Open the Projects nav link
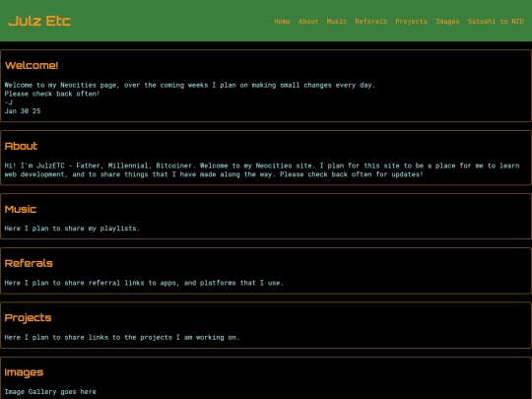This screenshot has width=532, height=399. [x=411, y=22]
